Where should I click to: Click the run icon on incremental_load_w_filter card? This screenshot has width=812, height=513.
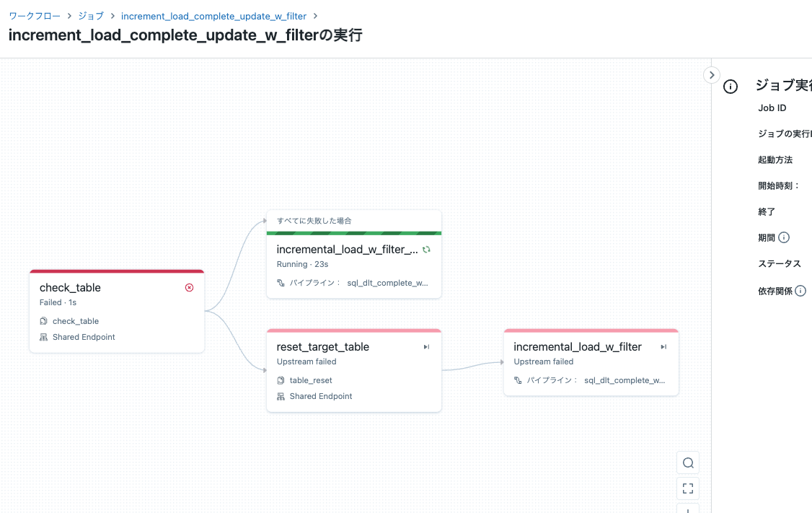[663, 346]
